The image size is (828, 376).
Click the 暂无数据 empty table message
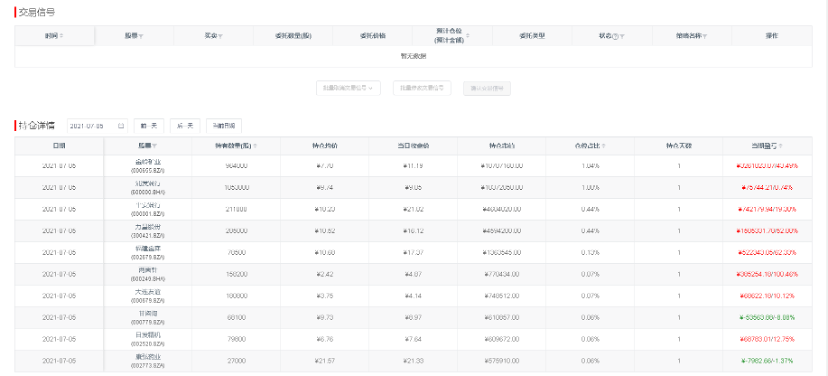click(413, 56)
